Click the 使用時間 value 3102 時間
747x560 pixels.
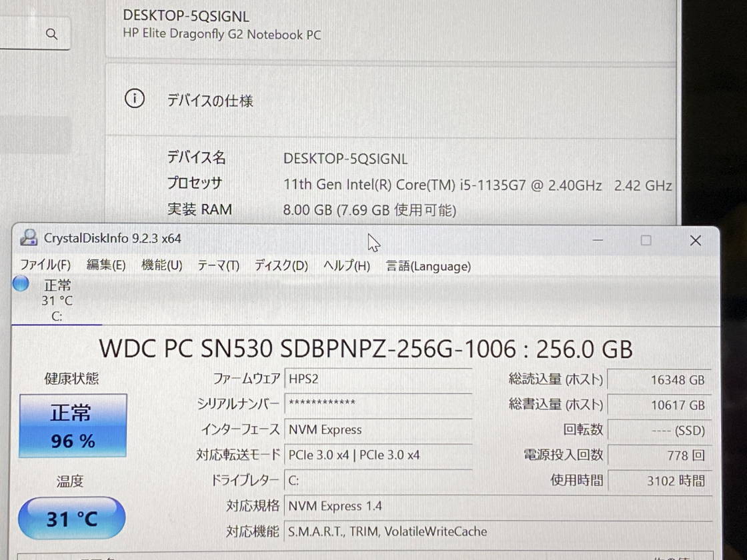[660, 481]
